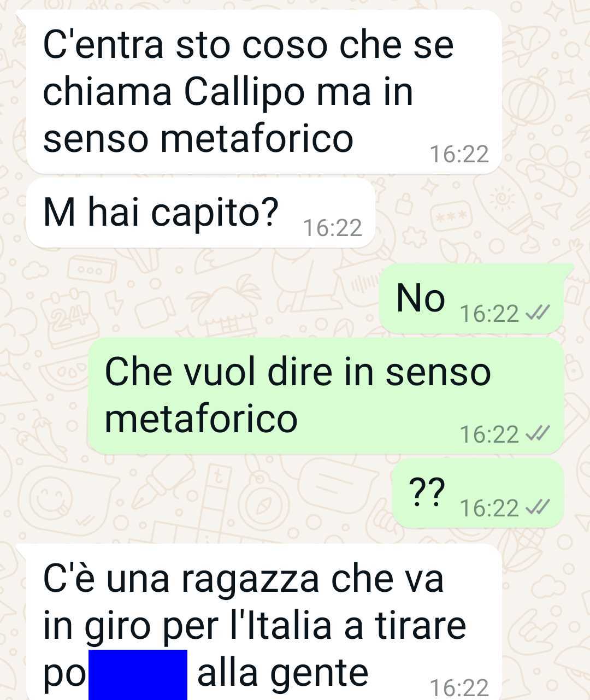Click the word 'Callipo' in first message
The image size is (590, 700).
point(243,91)
